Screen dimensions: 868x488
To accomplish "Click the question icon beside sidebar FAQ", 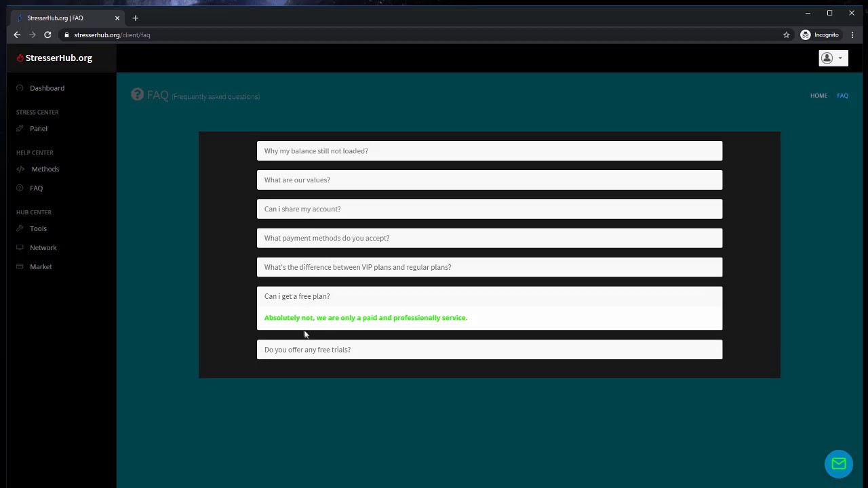I will coord(20,188).
